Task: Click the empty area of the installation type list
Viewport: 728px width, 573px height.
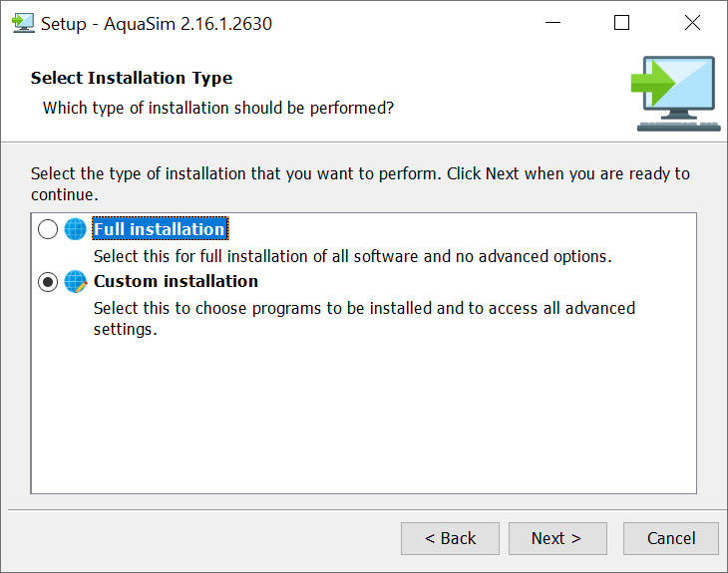Action: click(364, 416)
